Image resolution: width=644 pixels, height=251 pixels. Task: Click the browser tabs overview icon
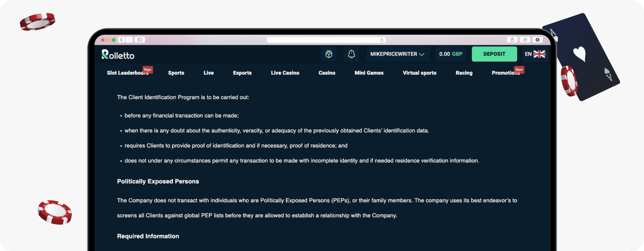coord(525,40)
